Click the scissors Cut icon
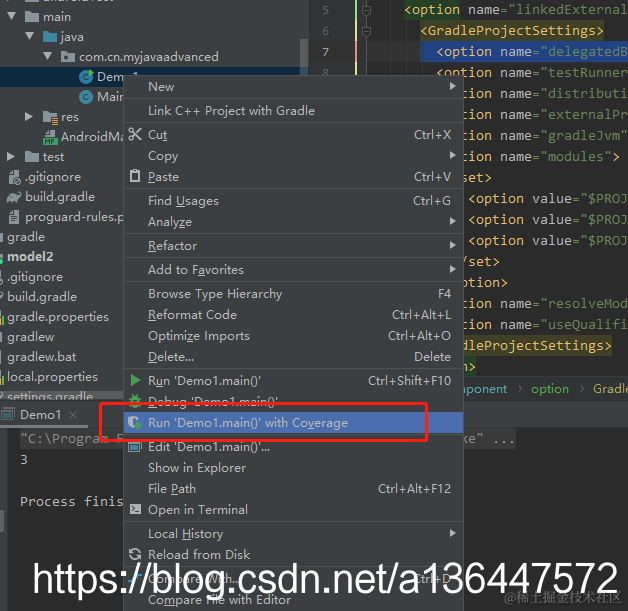628x611 pixels. point(135,135)
